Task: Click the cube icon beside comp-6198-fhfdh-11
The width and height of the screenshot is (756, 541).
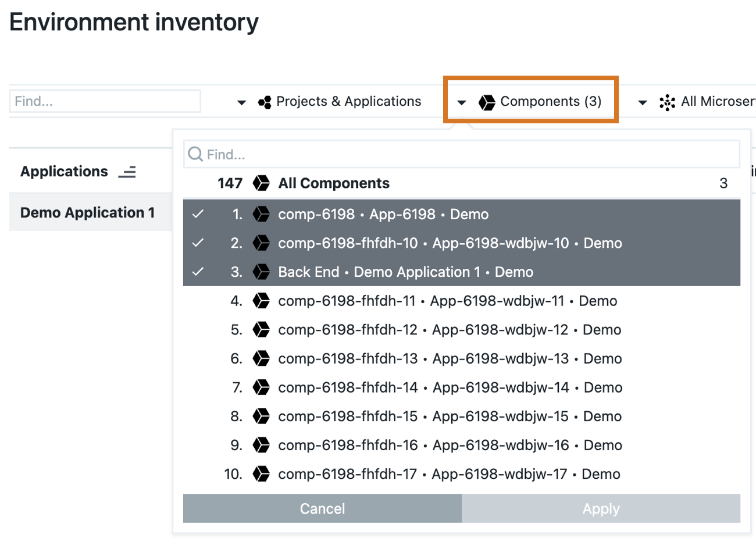Action: (x=261, y=301)
